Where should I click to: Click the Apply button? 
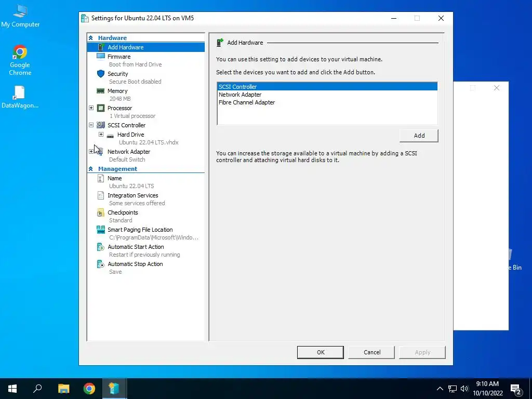tap(422, 352)
